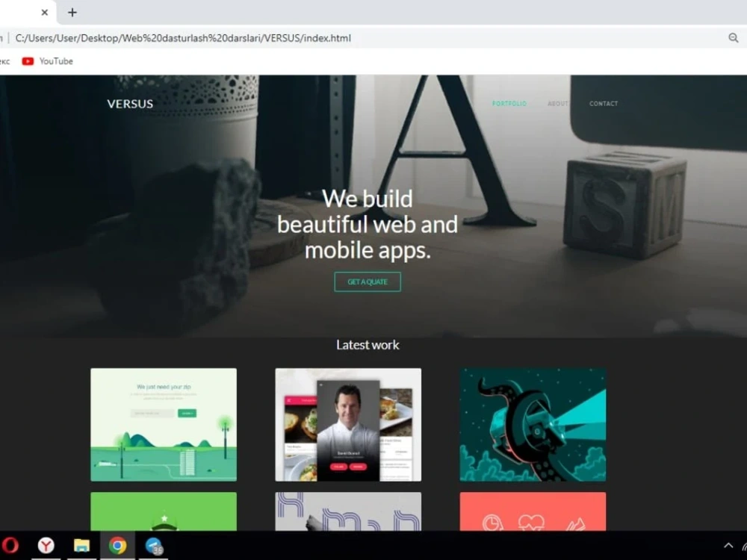
Task: Click the Яндекс bookmark icon
Action: click(x=4, y=61)
